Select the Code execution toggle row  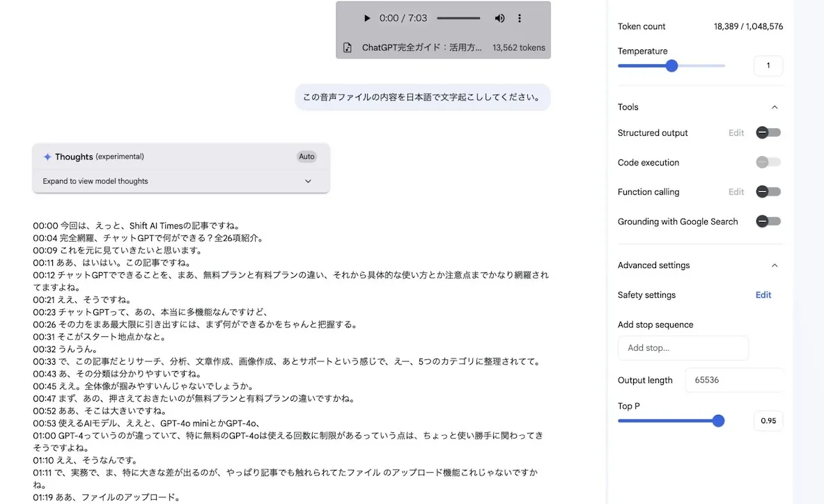click(768, 162)
